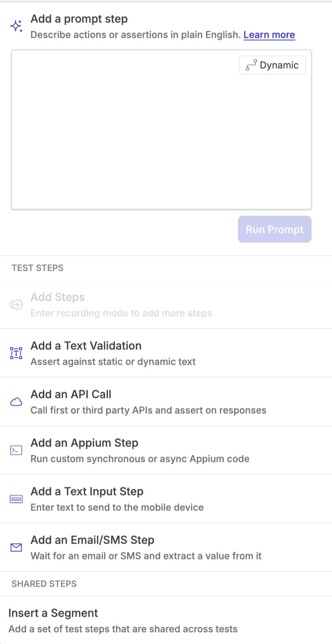Choose Add a Text Input Step
The image size is (332, 644).
[x=87, y=492]
